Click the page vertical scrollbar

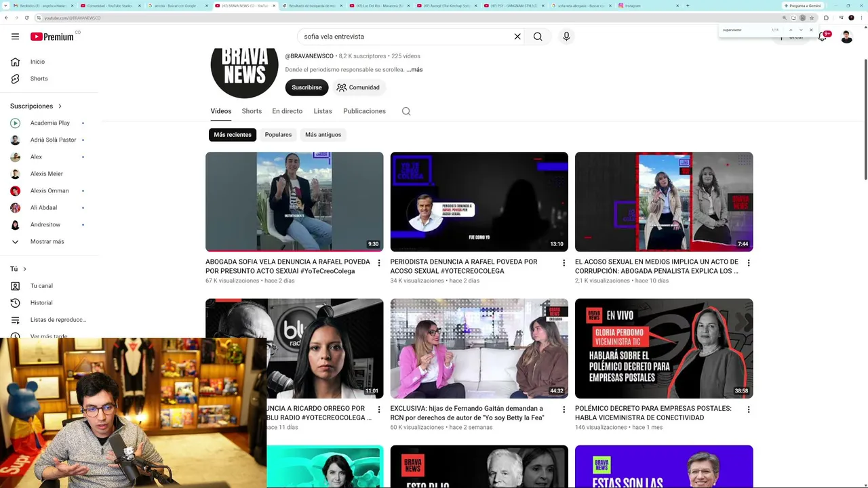[865, 120]
